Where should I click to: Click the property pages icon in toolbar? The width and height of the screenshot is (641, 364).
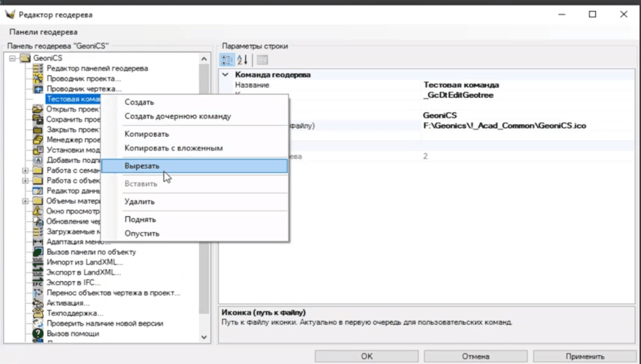point(262,60)
